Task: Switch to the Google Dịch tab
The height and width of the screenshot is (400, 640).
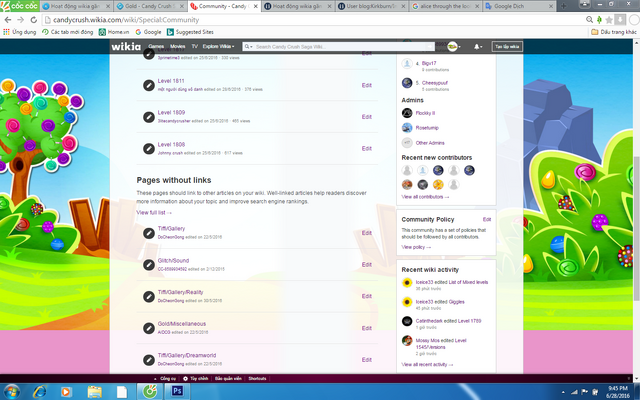Action: (x=520, y=6)
